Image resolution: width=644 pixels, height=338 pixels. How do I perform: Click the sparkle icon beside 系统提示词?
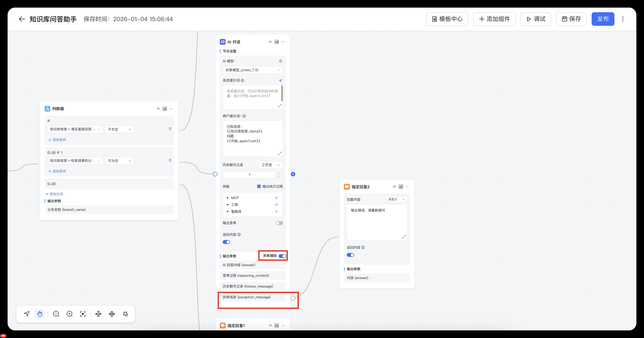(280, 80)
